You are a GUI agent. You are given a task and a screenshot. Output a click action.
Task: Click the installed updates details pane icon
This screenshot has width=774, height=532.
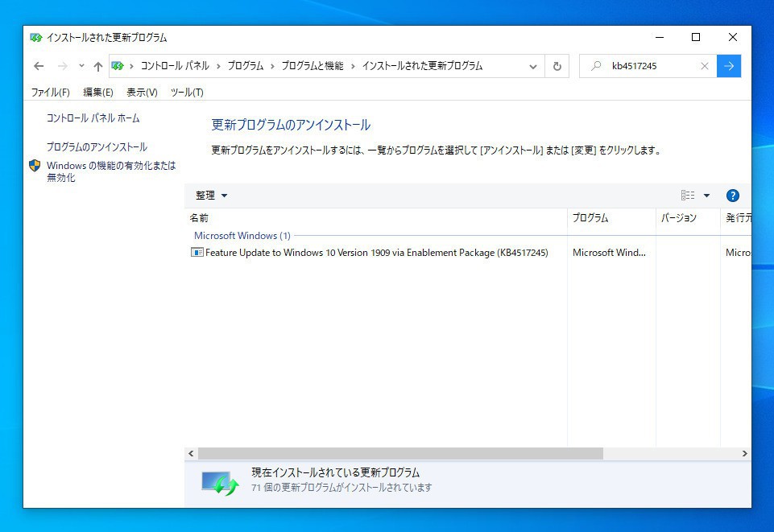pyautogui.click(x=220, y=483)
